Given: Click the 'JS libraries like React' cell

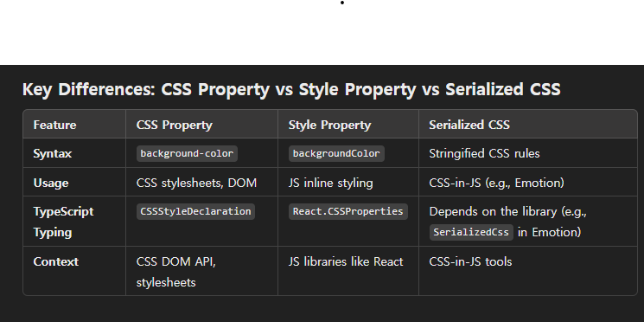Looking at the screenshot, I should (x=346, y=261).
